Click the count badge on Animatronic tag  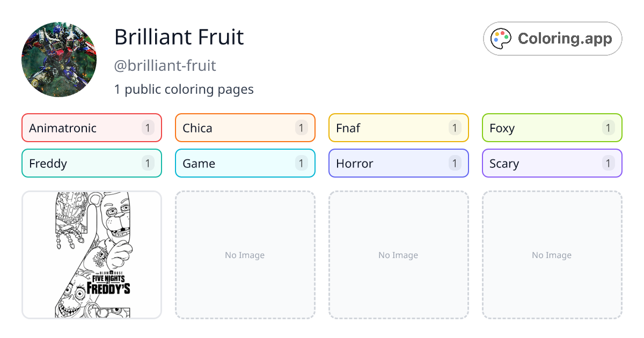[x=148, y=128]
